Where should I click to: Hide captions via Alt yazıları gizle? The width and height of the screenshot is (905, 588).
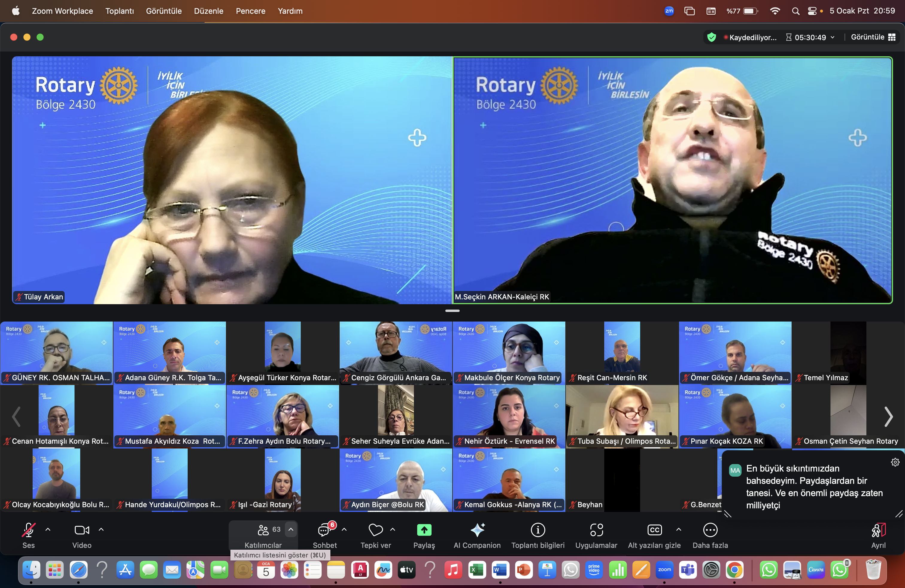click(654, 530)
